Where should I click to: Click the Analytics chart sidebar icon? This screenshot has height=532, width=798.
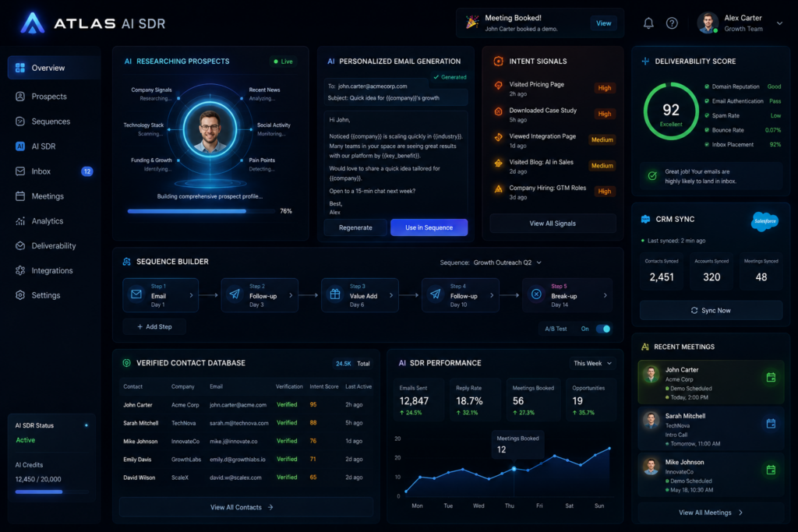click(x=20, y=220)
